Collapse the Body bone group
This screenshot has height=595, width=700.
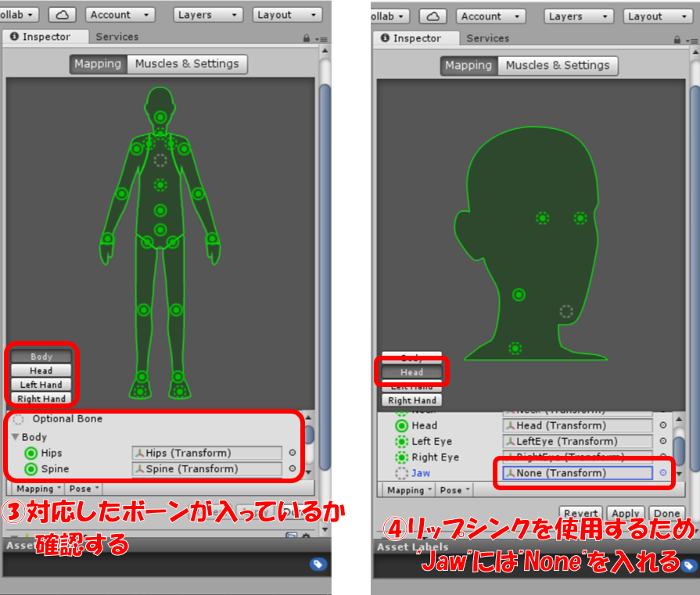pos(16,437)
